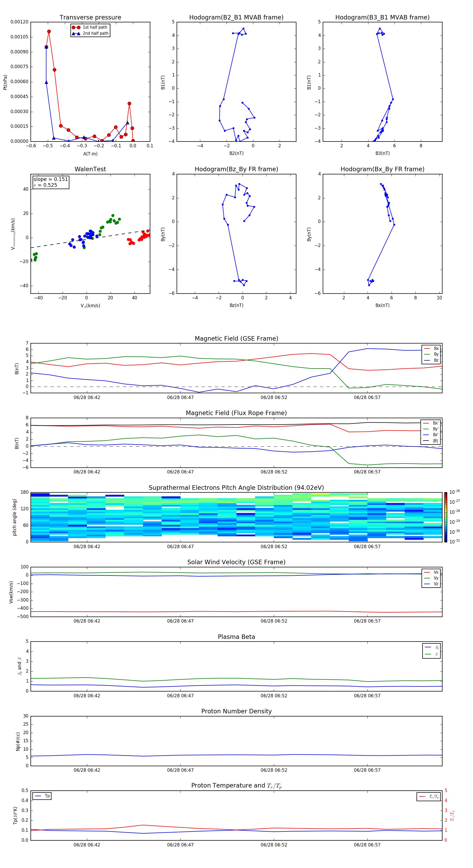Click the pitch angle distribution colorbar
Viewport: 473px width, 868px height.
(x=446, y=517)
